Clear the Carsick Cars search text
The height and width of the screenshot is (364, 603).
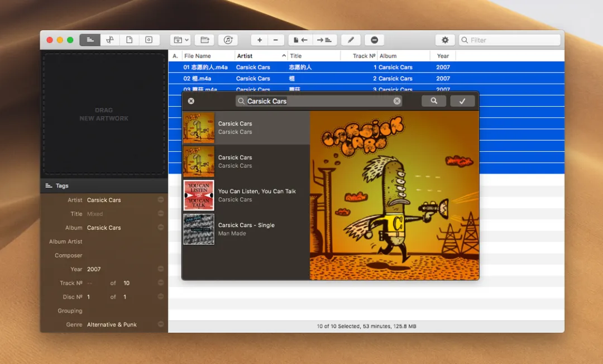pyautogui.click(x=397, y=101)
